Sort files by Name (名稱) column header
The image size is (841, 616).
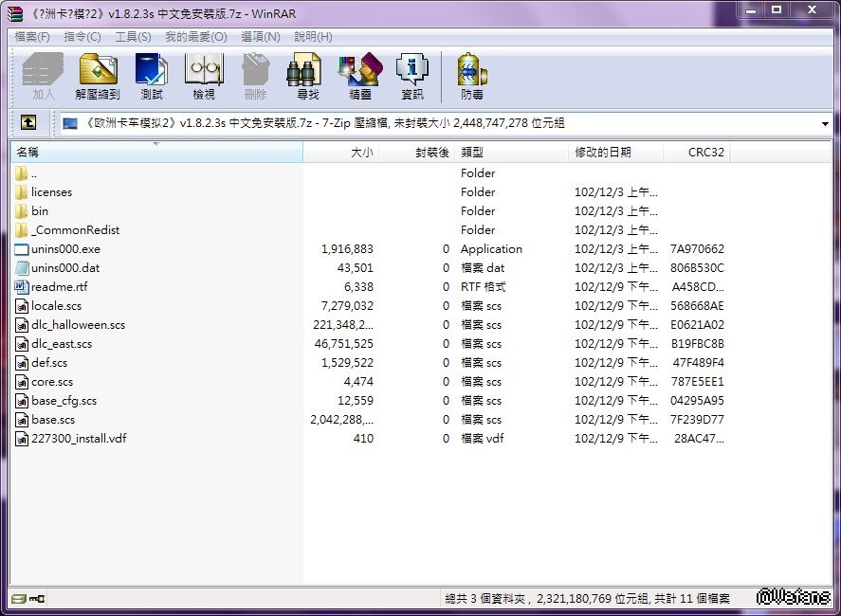28,153
